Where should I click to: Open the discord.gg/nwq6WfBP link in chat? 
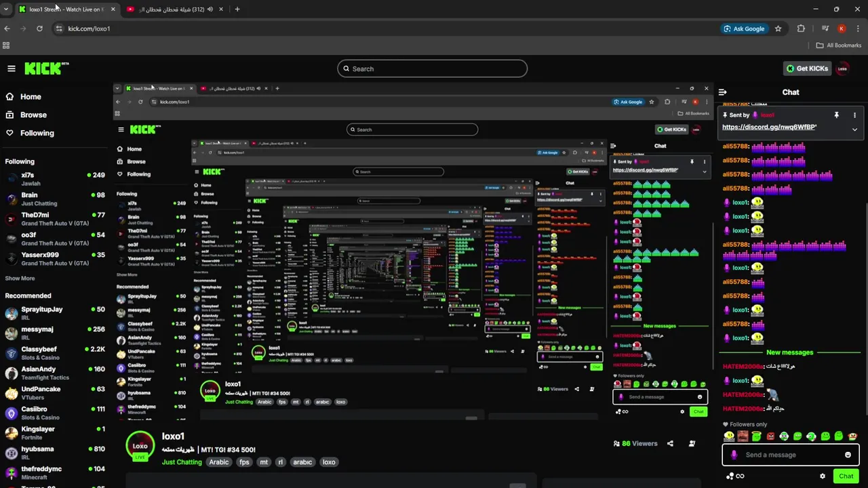[769, 127]
